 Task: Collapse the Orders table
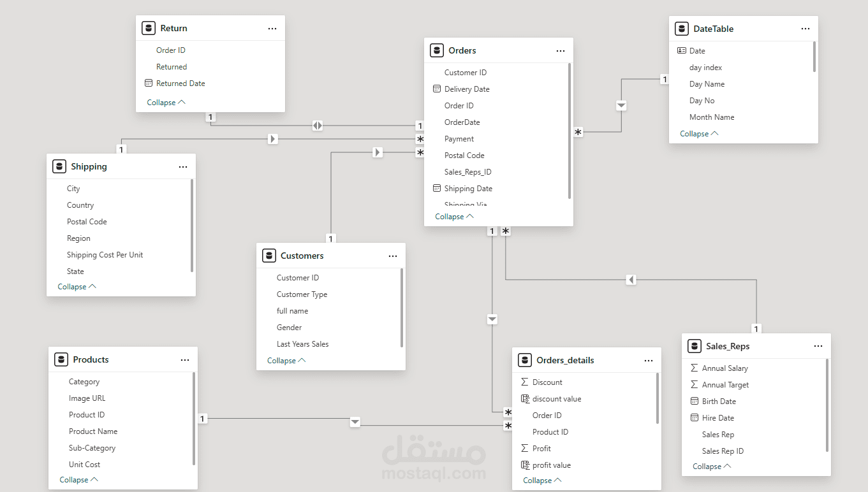click(x=454, y=217)
